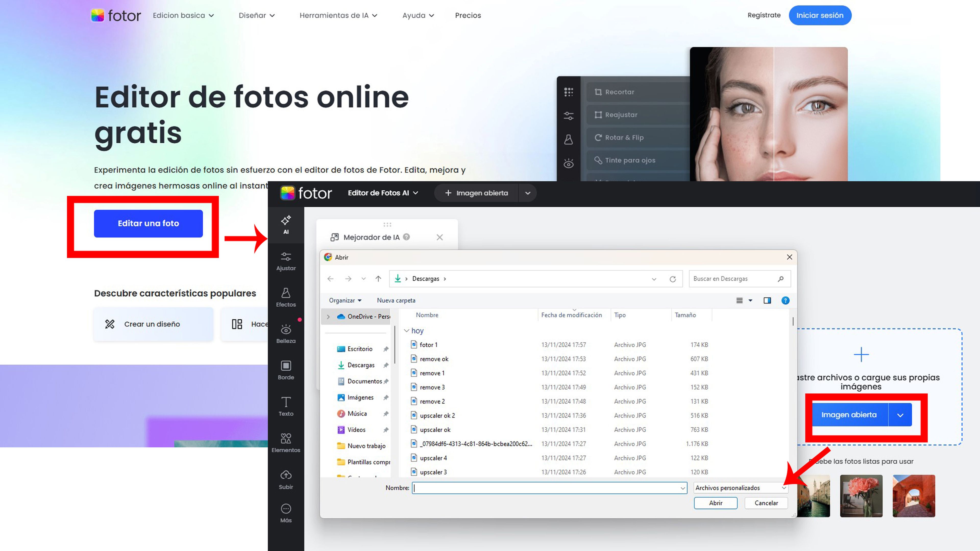Refresh the Descargas folder listing

coord(673,279)
